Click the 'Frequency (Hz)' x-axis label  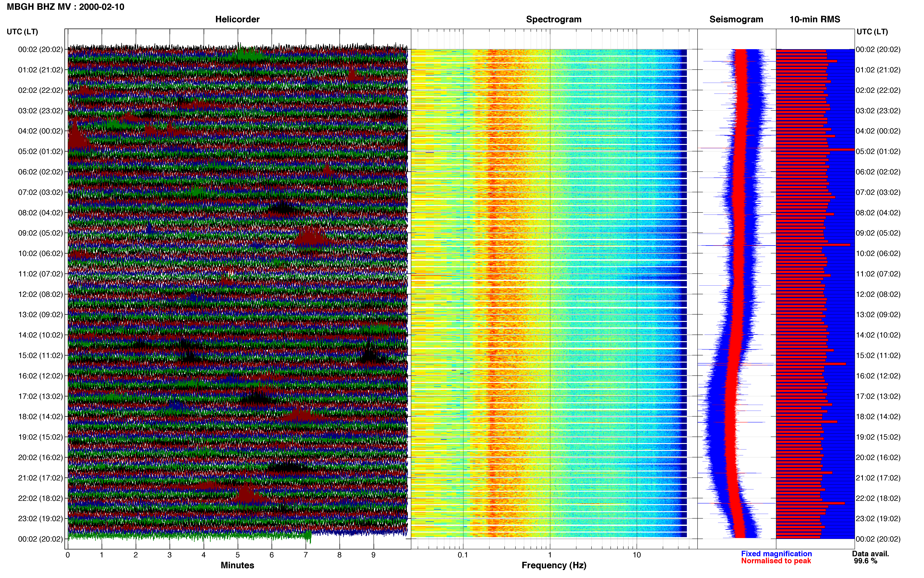(554, 565)
